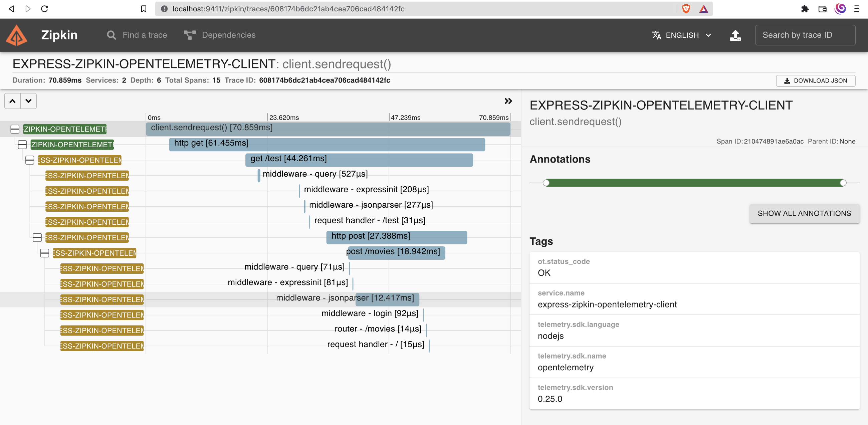Collapse the post /movies span node
Image resolution: width=868 pixels, height=425 pixels.
(x=44, y=253)
